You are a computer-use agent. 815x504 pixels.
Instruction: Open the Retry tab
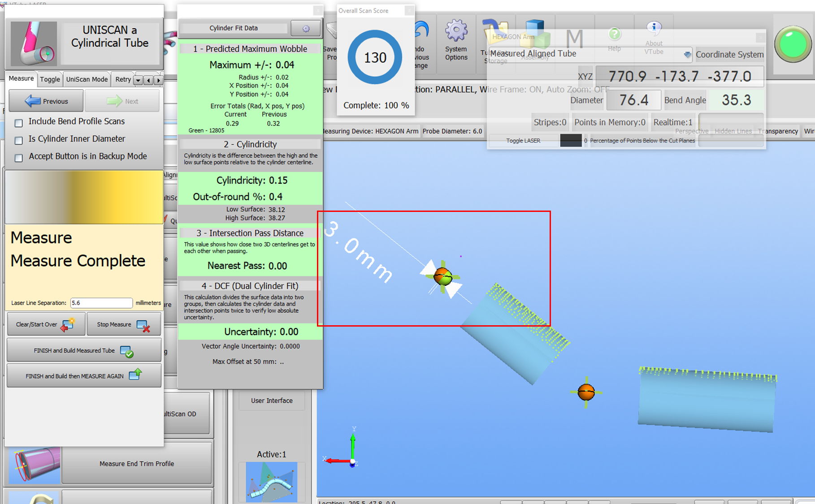[x=123, y=79]
